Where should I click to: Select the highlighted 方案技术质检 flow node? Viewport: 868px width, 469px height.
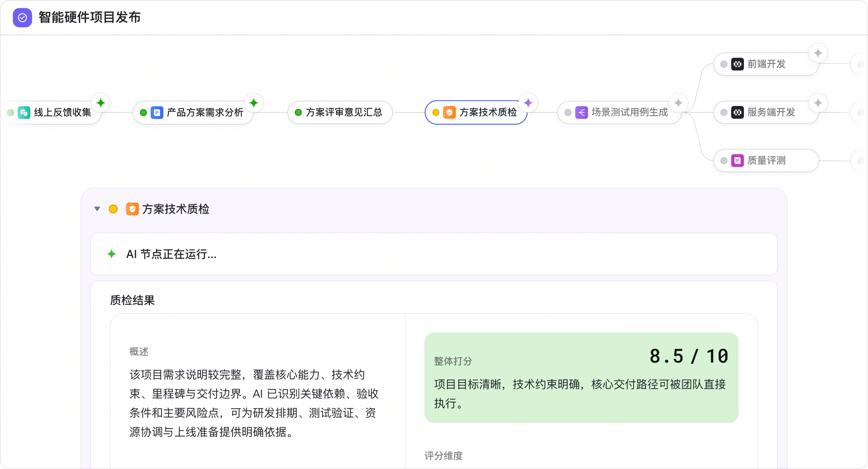(476, 112)
